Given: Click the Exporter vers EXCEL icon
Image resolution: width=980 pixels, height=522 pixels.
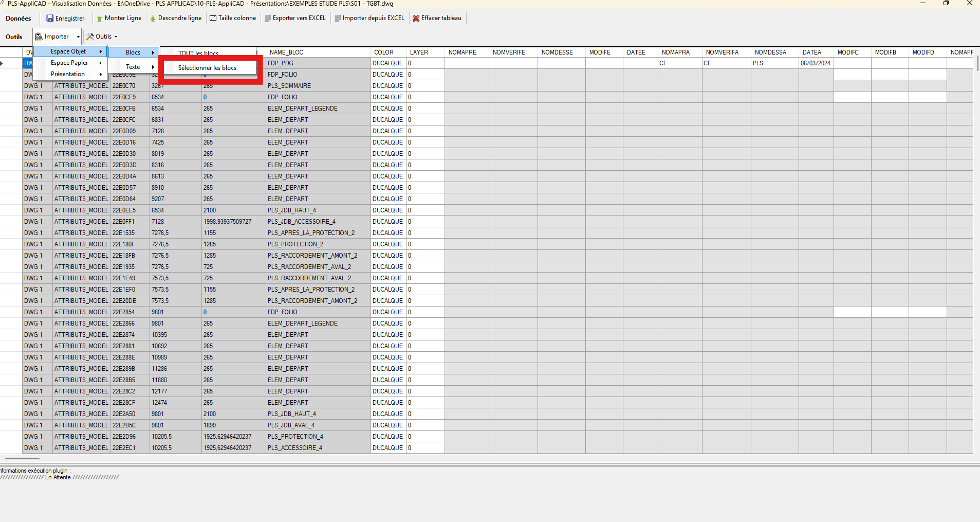Looking at the screenshot, I should tap(267, 19).
